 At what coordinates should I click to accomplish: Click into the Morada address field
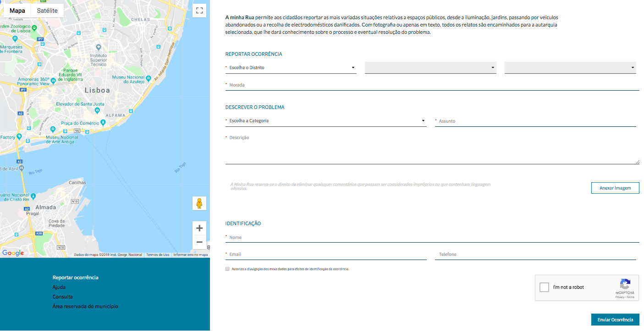coord(432,85)
